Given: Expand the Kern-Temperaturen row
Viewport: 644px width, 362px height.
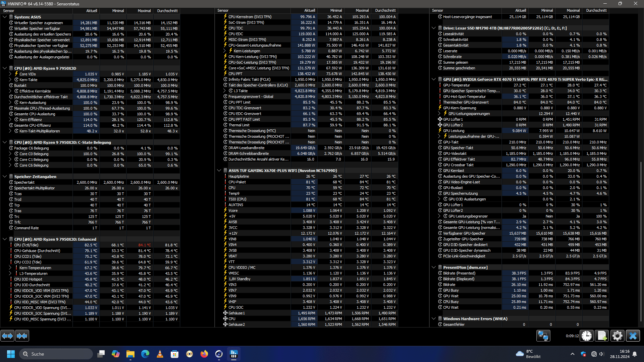Looking at the screenshot, I should coord(10,268).
